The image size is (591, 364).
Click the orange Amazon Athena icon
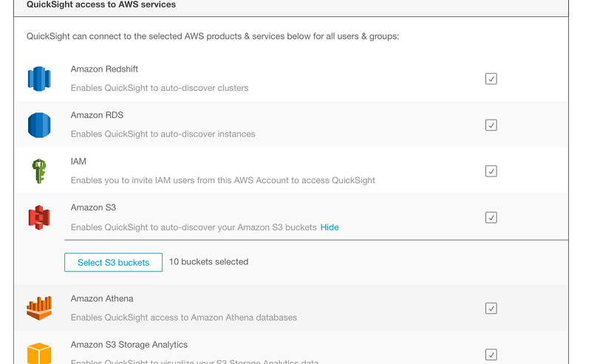(x=38, y=308)
